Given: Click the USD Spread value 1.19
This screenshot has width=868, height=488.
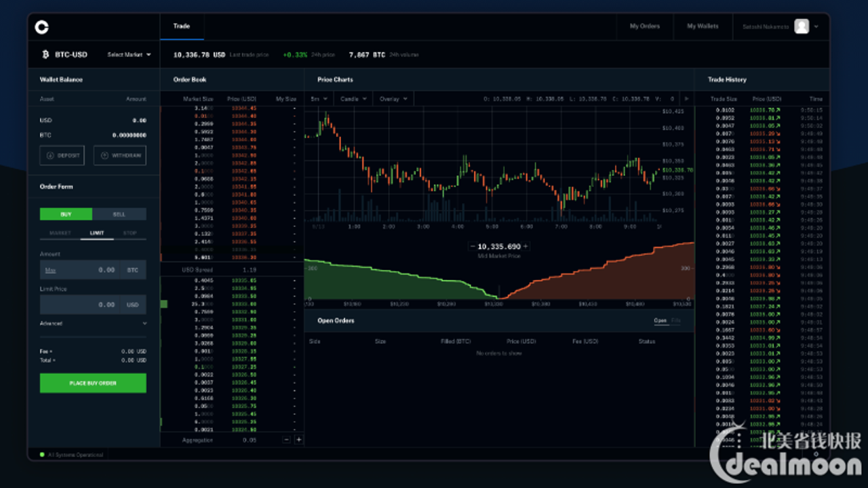Looking at the screenshot, I should tap(249, 270).
